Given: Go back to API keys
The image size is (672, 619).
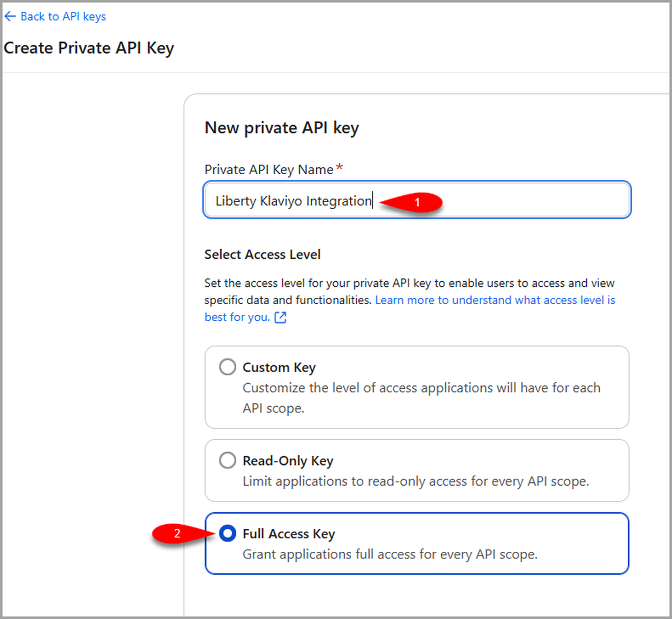Looking at the screenshot, I should 55,17.
